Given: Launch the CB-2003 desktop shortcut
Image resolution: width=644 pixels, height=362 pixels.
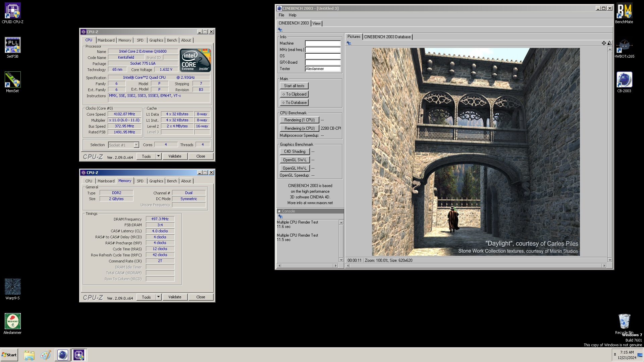Looking at the screenshot, I should click(x=624, y=82).
